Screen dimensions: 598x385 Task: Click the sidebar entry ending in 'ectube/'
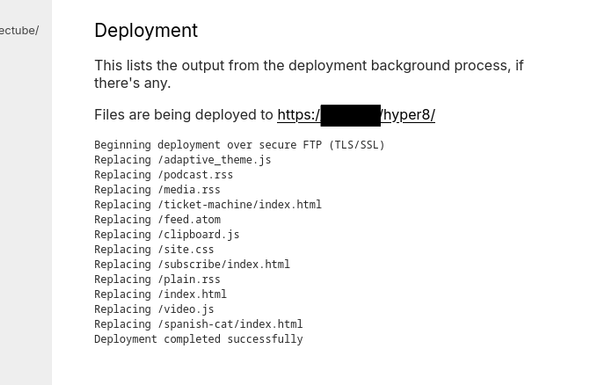19,31
